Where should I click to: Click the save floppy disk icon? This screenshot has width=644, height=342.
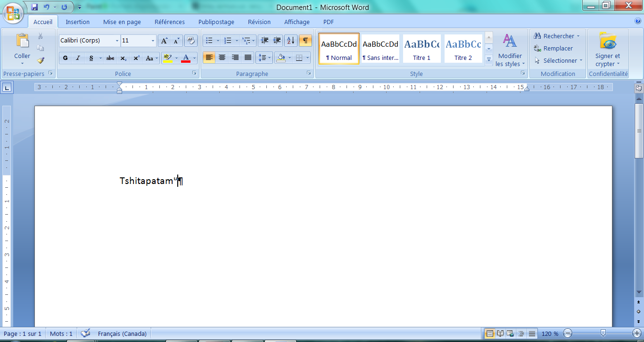[x=34, y=7]
